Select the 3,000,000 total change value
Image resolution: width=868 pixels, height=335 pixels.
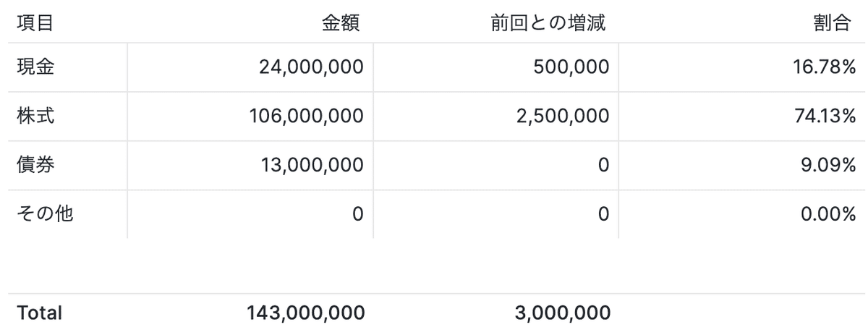pyautogui.click(x=561, y=313)
